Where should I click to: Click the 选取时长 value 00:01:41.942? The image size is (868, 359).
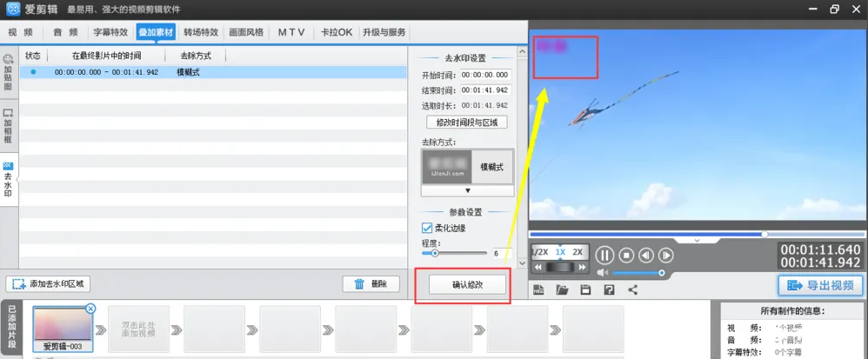(x=484, y=105)
